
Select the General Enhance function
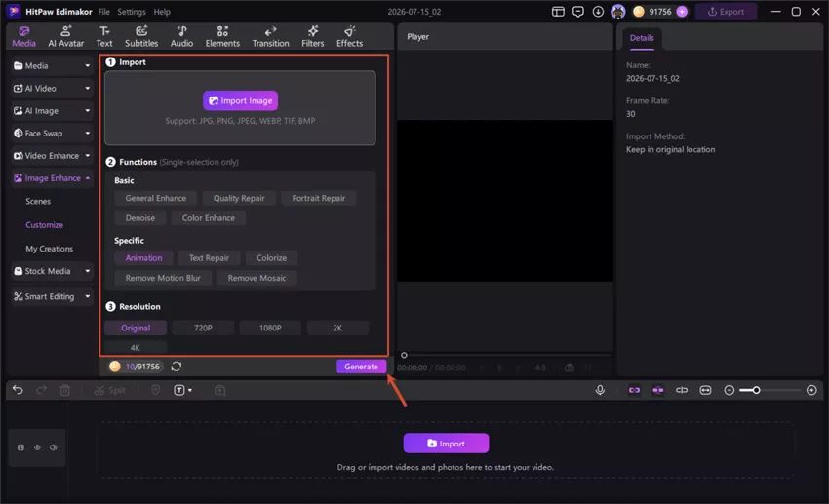pyautogui.click(x=155, y=198)
